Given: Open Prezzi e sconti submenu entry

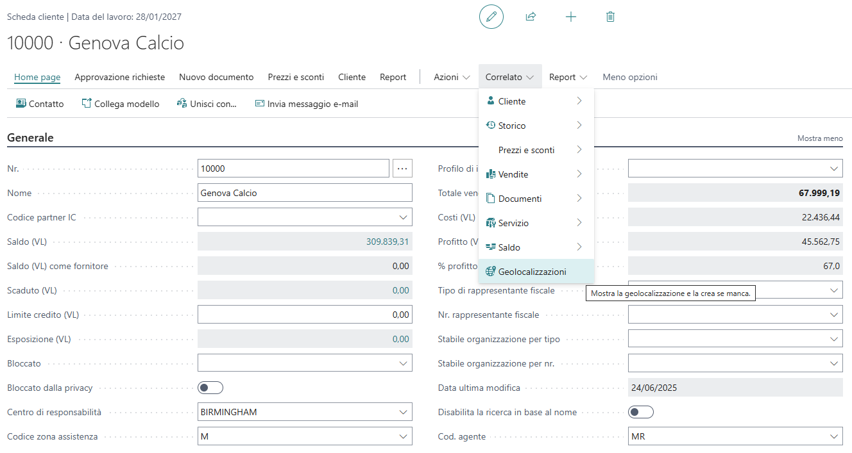Looking at the screenshot, I should pyautogui.click(x=536, y=150).
